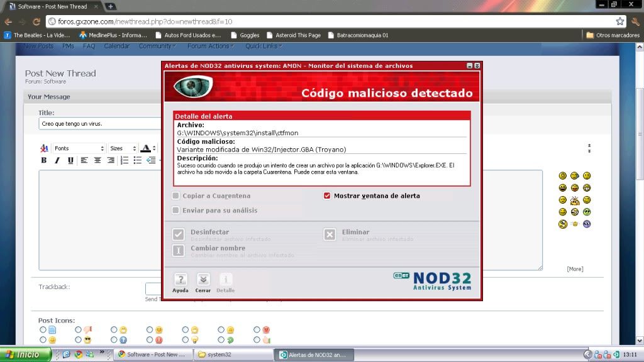
Task: Open The Beatles bookmark
Action: pyautogui.click(x=37, y=35)
